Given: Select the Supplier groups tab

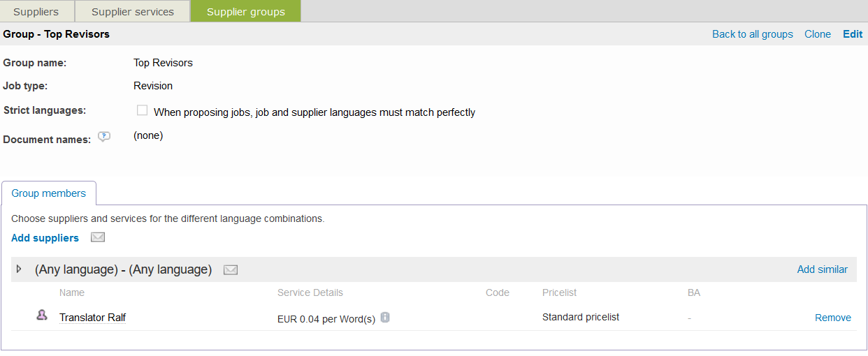Looking at the screenshot, I should pyautogui.click(x=246, y=12).
